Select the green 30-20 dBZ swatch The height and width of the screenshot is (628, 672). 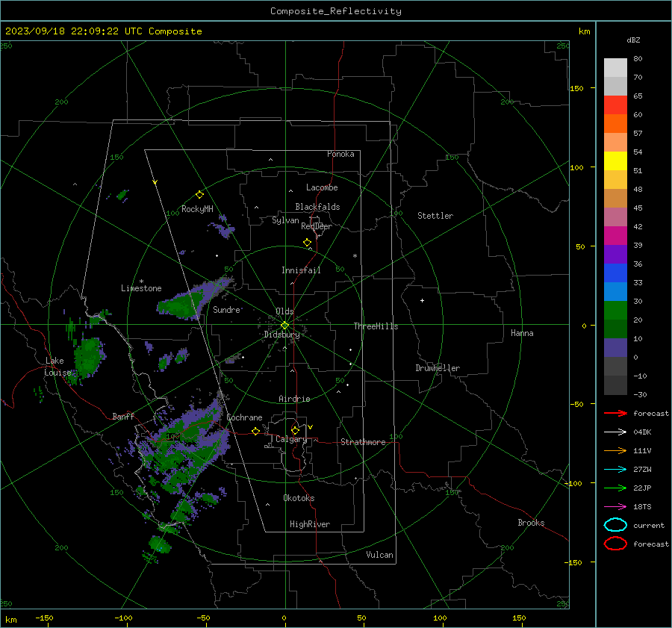(x=615, y=311)
